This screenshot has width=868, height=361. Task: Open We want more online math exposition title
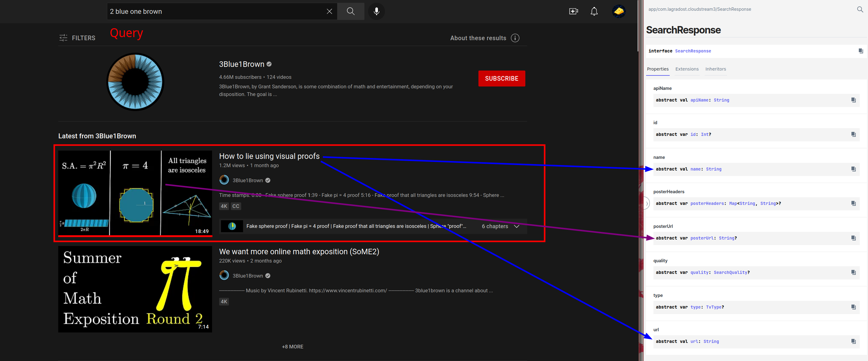pyautogui.click(x=299, y=252)
